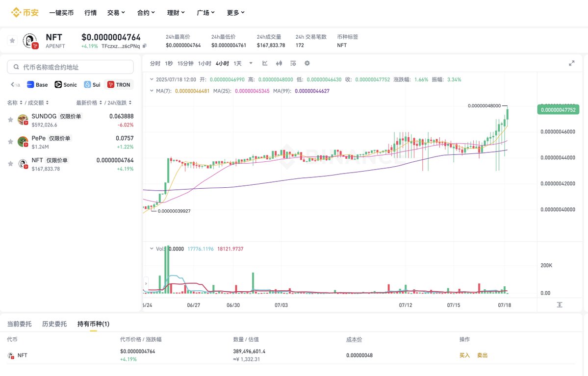Set chart interval to 15分钟
Screen dimensions: 588x376
[185, 63]
